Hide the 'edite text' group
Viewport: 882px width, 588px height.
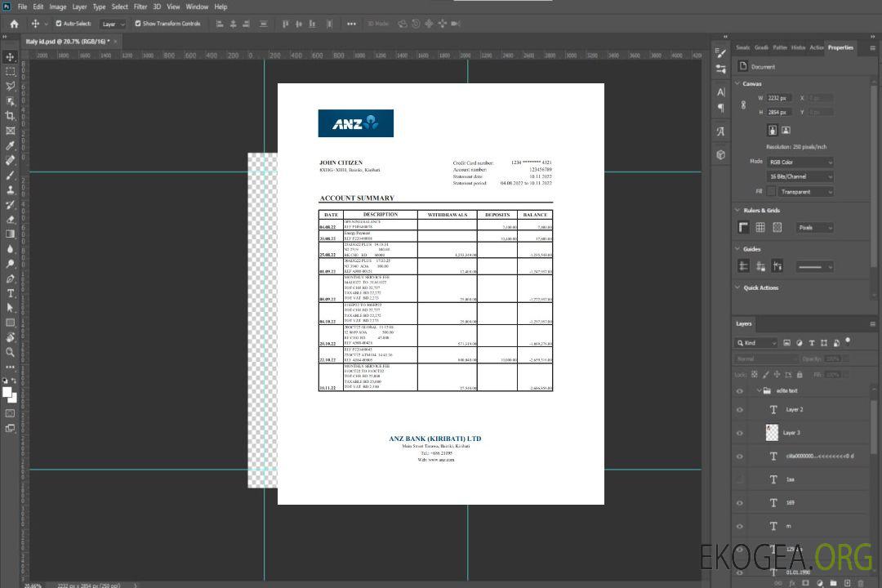[740, 391]
